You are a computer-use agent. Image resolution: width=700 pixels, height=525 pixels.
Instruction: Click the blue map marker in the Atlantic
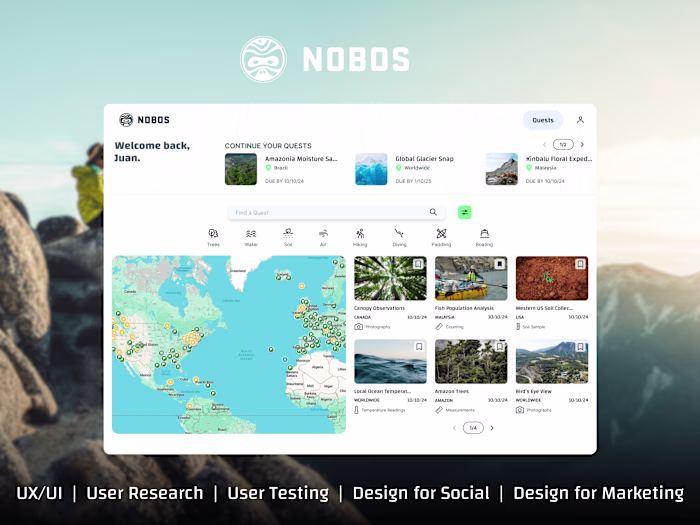(x=285, y=359)
